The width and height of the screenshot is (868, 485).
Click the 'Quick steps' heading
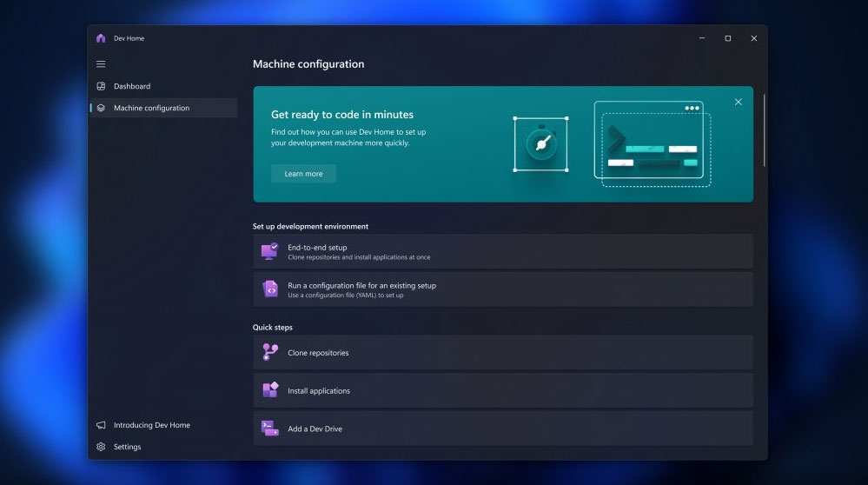click(272, 327)
